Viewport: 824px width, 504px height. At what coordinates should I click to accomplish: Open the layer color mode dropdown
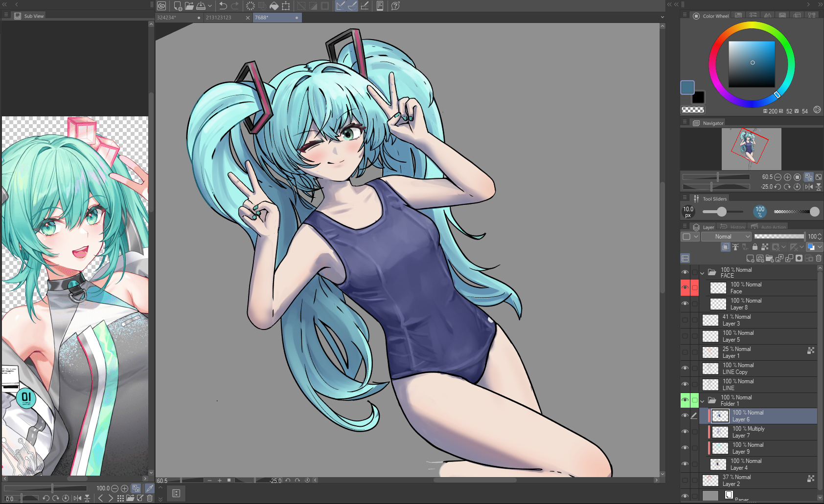[815, 247]
